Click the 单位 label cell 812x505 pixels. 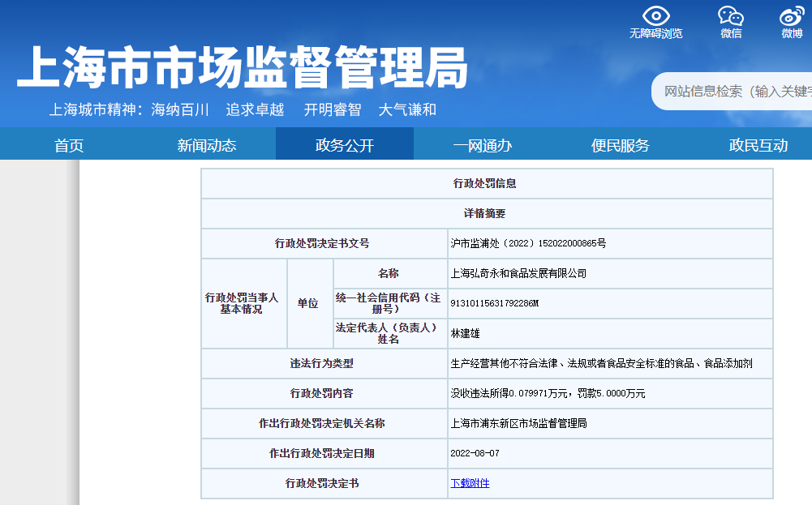point(310,303)
